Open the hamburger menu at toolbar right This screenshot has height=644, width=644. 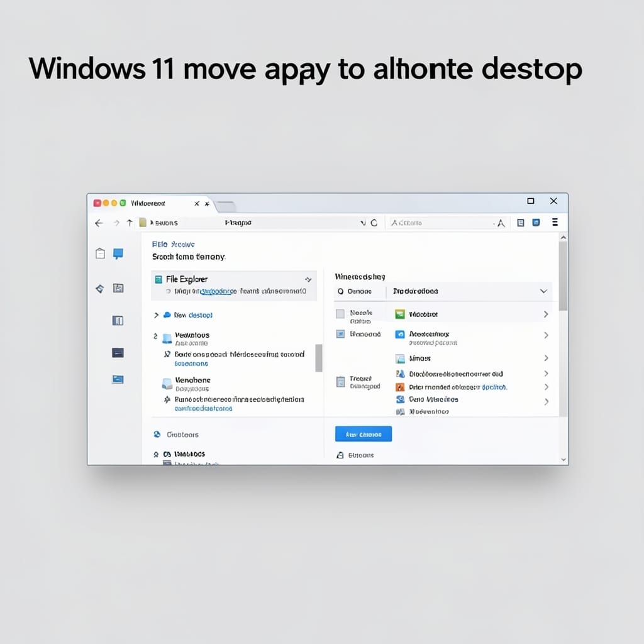555,222
